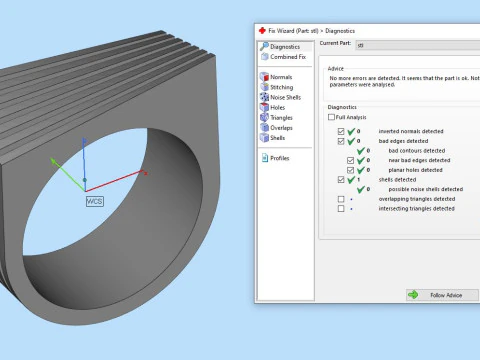The image size is (480, 360).
Task: Select the Noise Shells icon
Action: pos(264,97)
